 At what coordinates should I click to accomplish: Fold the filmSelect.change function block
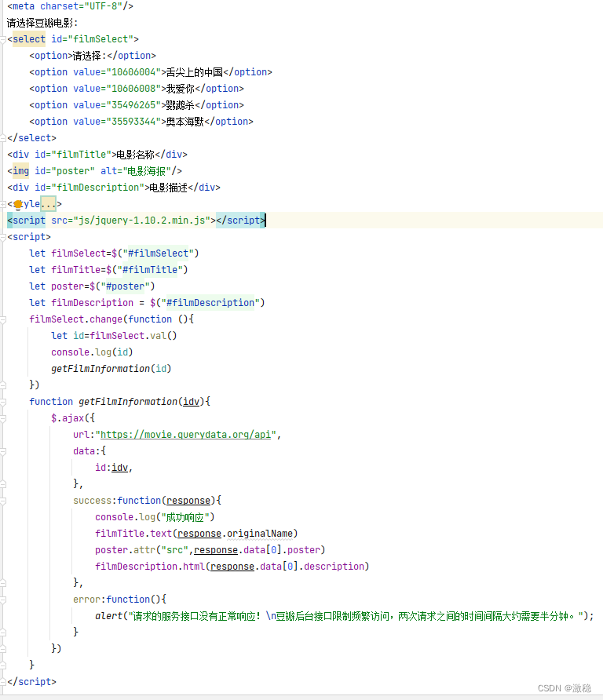3,319
